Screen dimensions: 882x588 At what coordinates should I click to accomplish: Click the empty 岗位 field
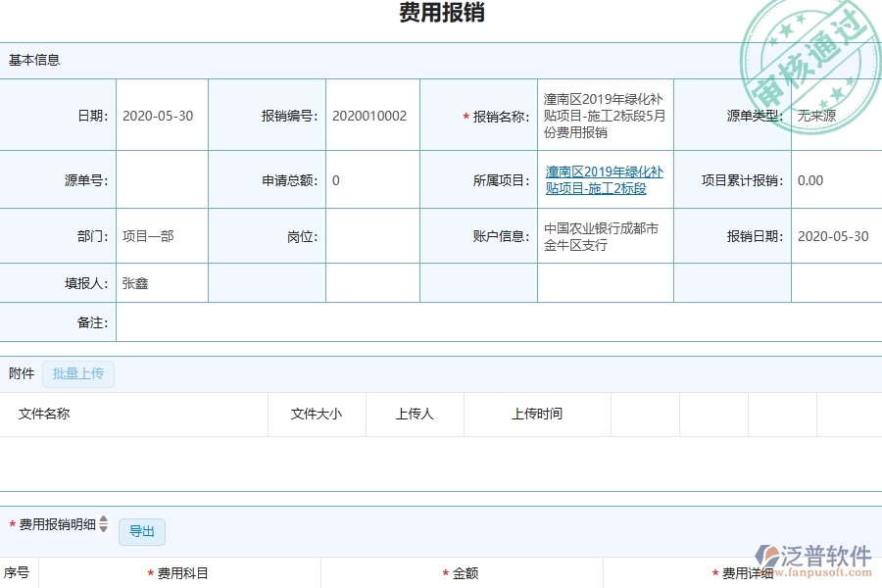coord(372,236)
